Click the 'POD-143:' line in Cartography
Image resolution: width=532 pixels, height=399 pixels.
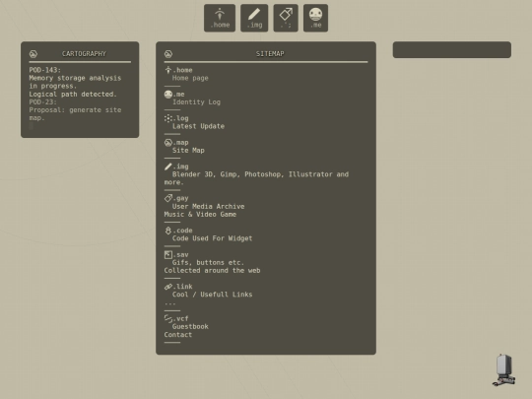[45, 70]
